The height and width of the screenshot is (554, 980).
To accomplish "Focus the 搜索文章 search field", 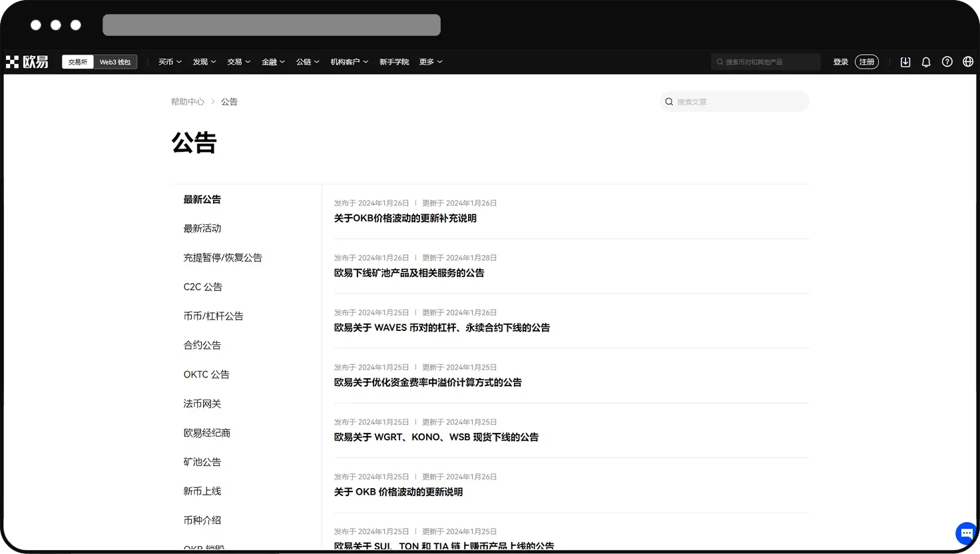I will (739, 102).
